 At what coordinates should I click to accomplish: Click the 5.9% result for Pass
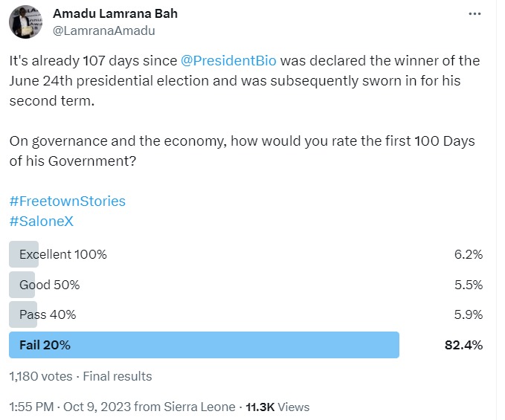click(x=469, y=314)
